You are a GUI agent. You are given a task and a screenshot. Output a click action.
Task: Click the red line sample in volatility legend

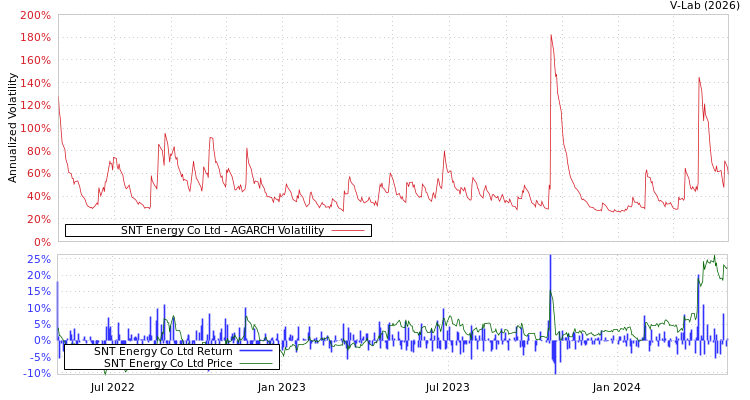(x=347, y=230)
